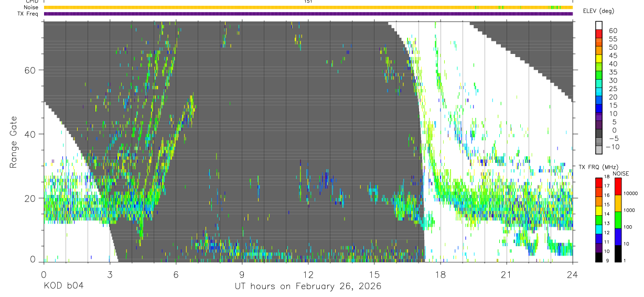Click the '−5' value in ELEV legend
Screen dimensions: 644x297
point(614,138)
